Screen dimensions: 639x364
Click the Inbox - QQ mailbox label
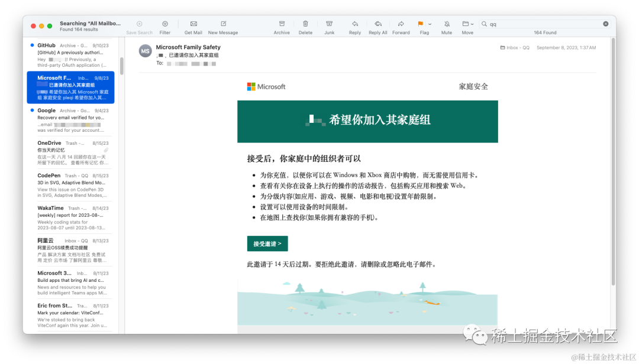[515, 48]
